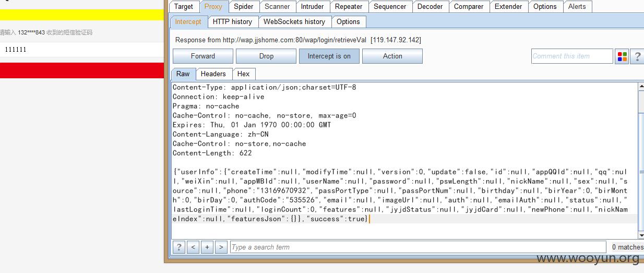The width and height of the screenshot is (644, 273).
Task: Open the Target tab
Action: 183,7
